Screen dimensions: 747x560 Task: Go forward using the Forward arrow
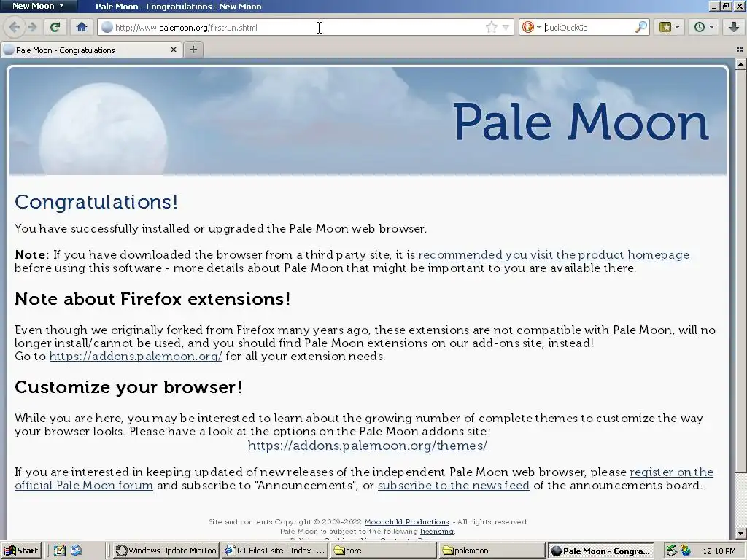(32, 27)
